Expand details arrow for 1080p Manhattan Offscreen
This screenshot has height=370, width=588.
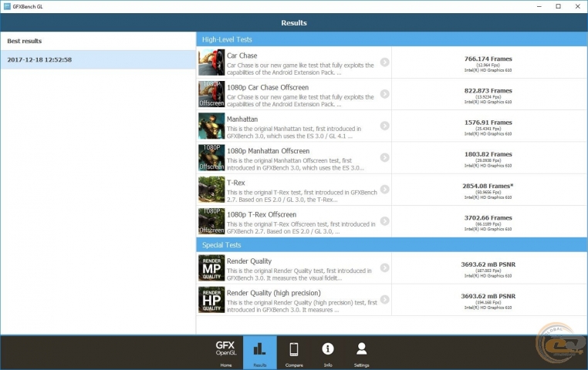[384, 158]
